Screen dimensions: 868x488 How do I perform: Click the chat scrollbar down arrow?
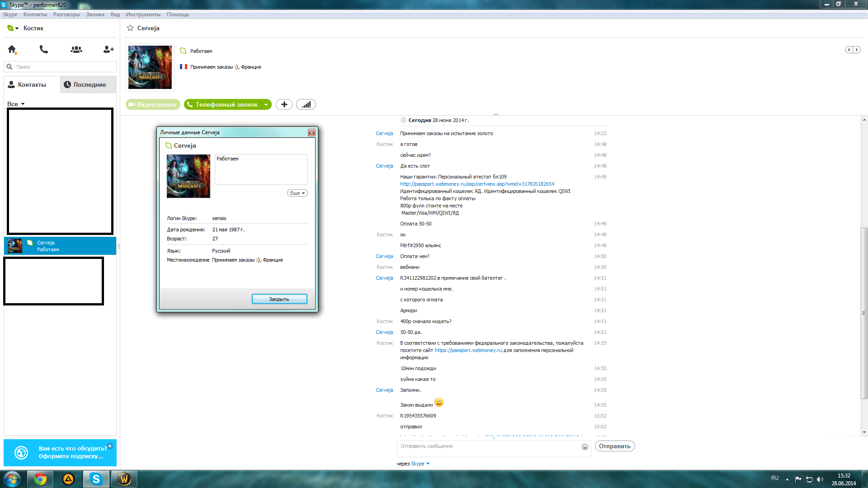click(864, 432)
